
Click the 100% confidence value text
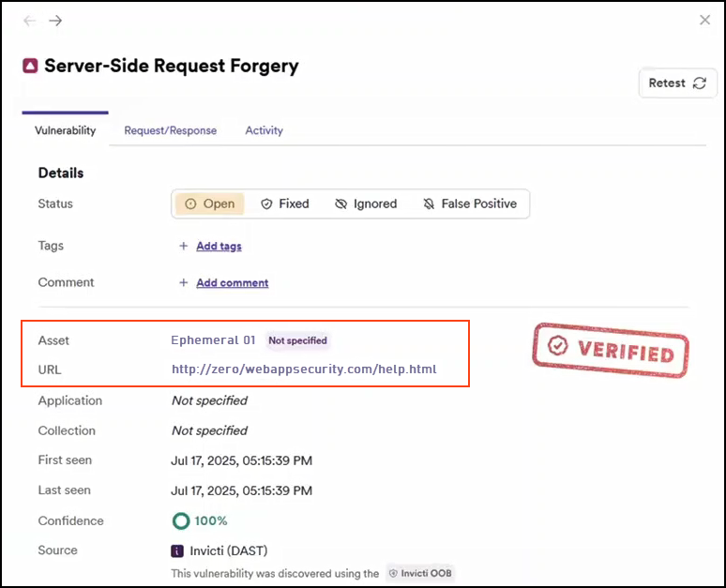tap(211, 520)
